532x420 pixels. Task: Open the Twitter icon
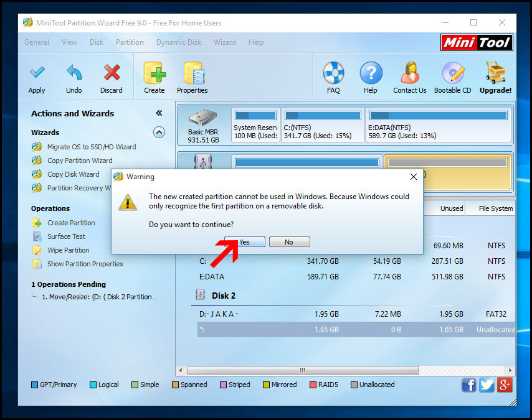point(487,385)
